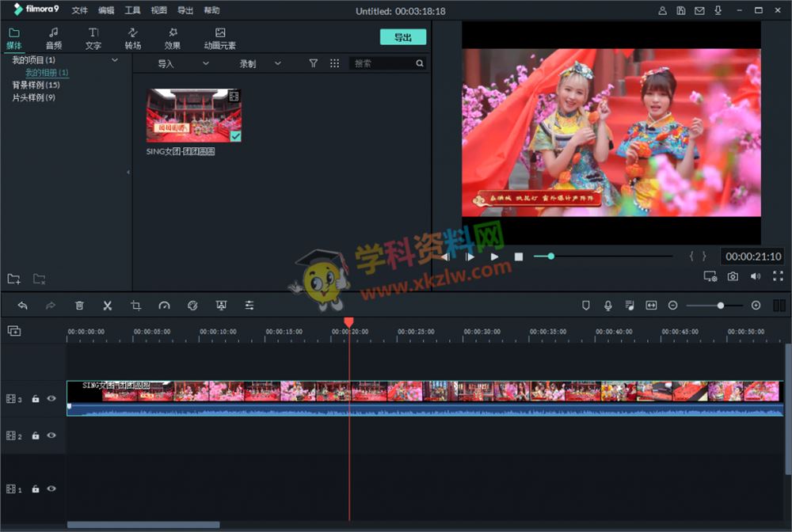Open the speed control icon

(x=164, y=306)
